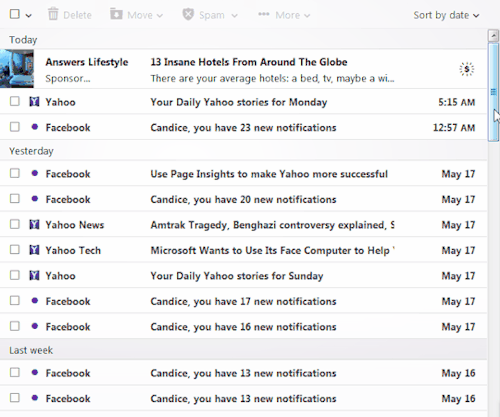Click the 'Yahoo Tech' sender name
Screen dimensions: 500x417
(73, 250)
